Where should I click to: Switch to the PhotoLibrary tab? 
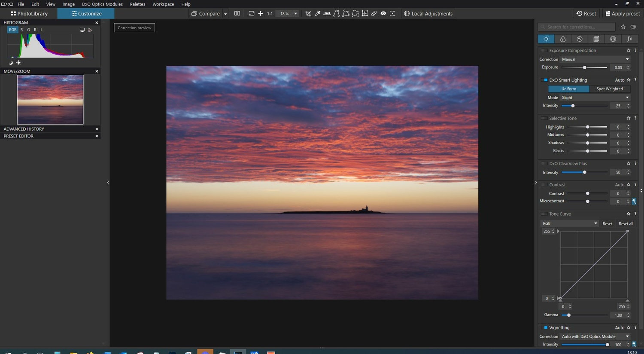(29, 14)
